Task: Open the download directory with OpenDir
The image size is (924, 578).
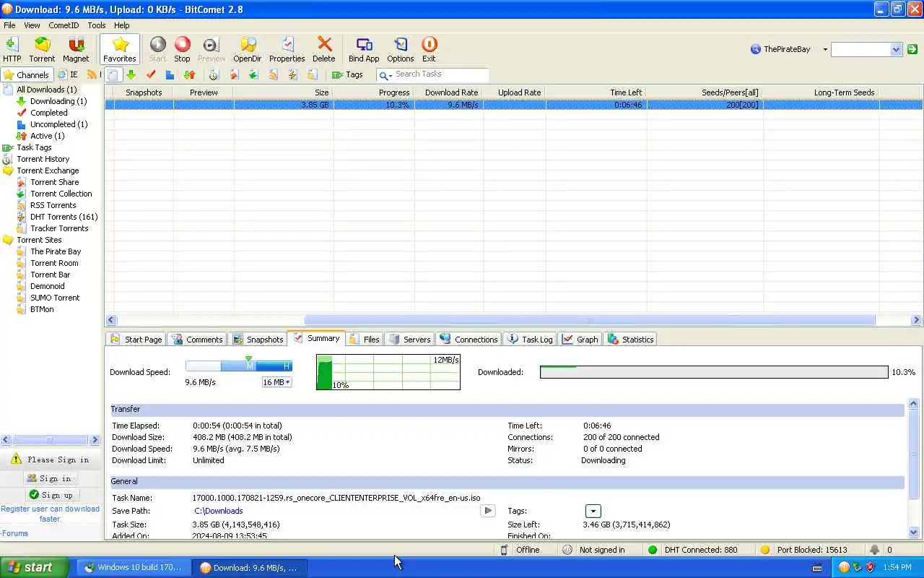Action: [248, 50]
